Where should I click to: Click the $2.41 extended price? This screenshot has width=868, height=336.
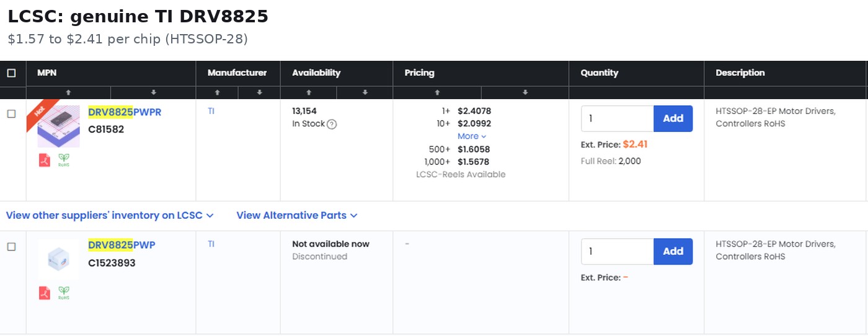pos(635,144)
